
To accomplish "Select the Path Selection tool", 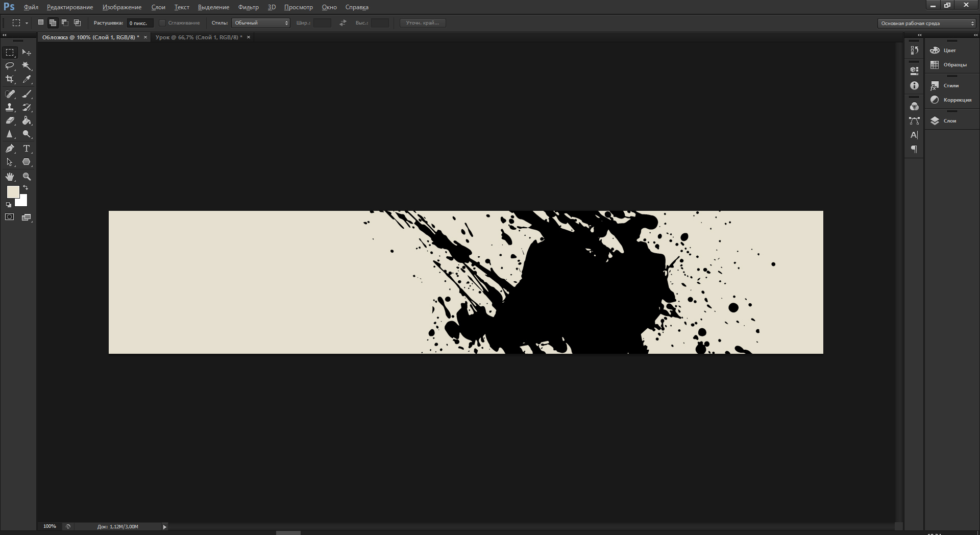I will (10, 162).
